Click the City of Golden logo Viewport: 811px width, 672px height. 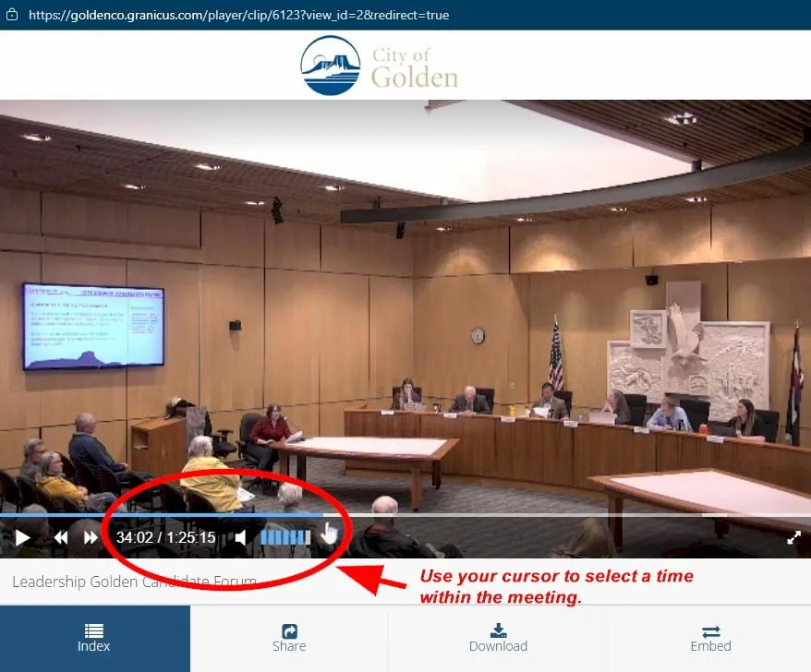[380, 66]
